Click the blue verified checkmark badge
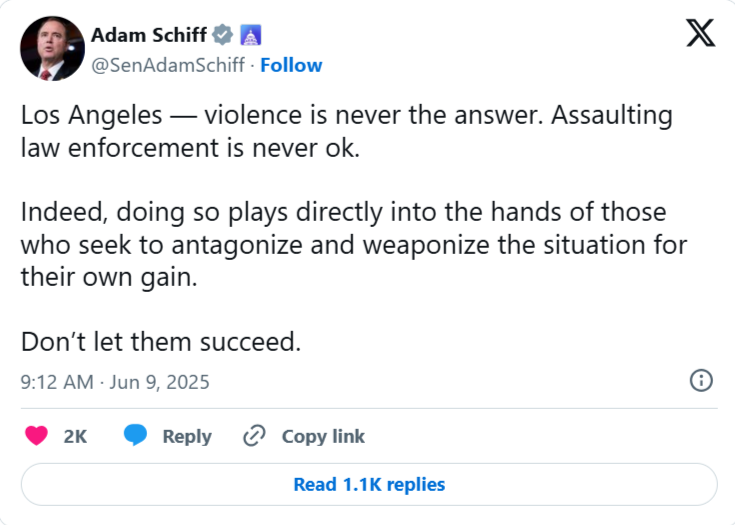Viewport: 735px width, 525px height. click(222, 35)
